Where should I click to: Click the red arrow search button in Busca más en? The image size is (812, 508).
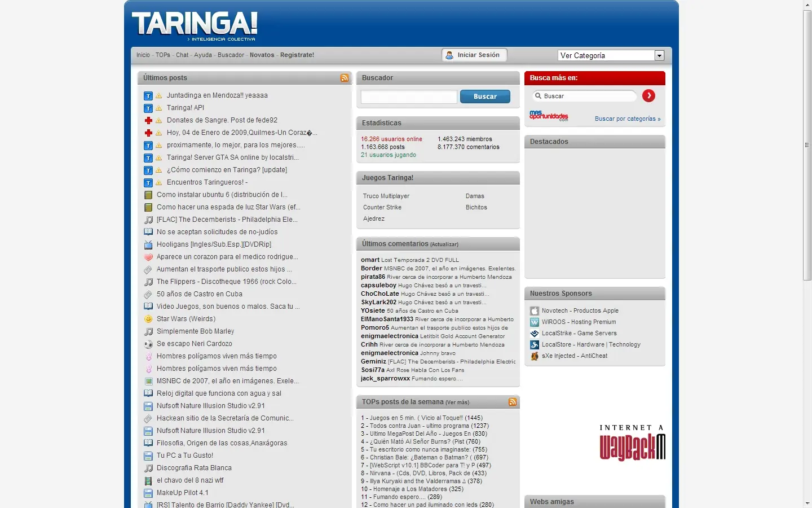click(x=648, y=96)
